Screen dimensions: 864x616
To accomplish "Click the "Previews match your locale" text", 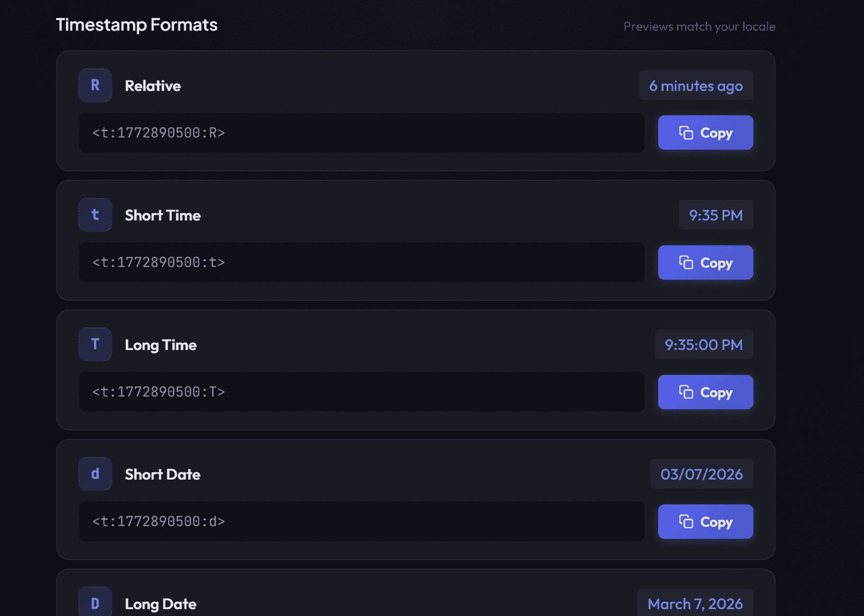I will click(x=699, y=26).
